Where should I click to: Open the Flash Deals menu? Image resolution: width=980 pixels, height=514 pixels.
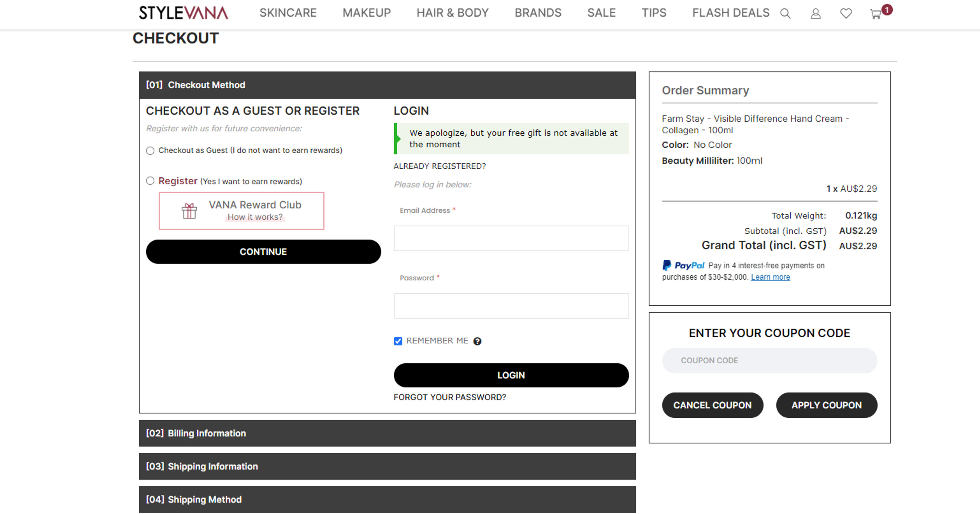pos(731,13)
